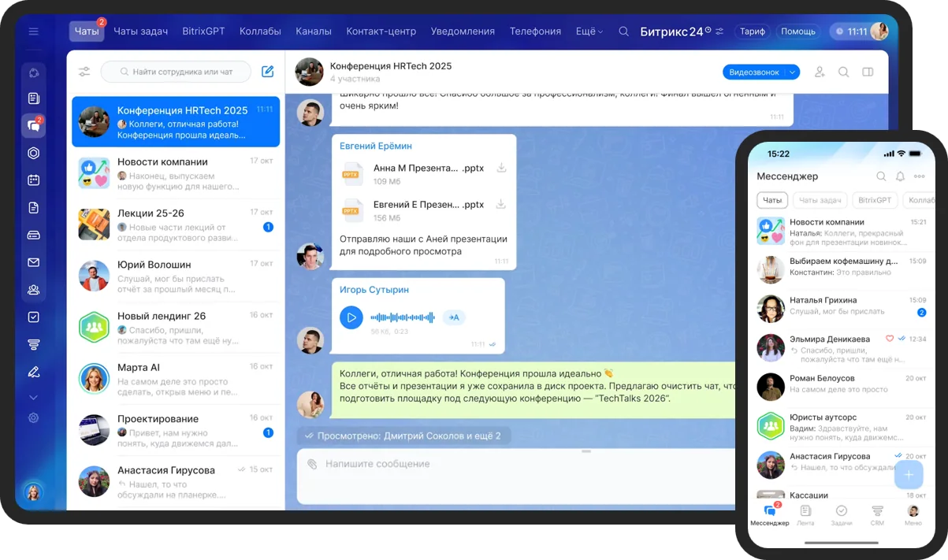This screenshot has height=560, width=948.
Task: Open the Каналы tab on desktop
Action: click(x=314, y=32)
